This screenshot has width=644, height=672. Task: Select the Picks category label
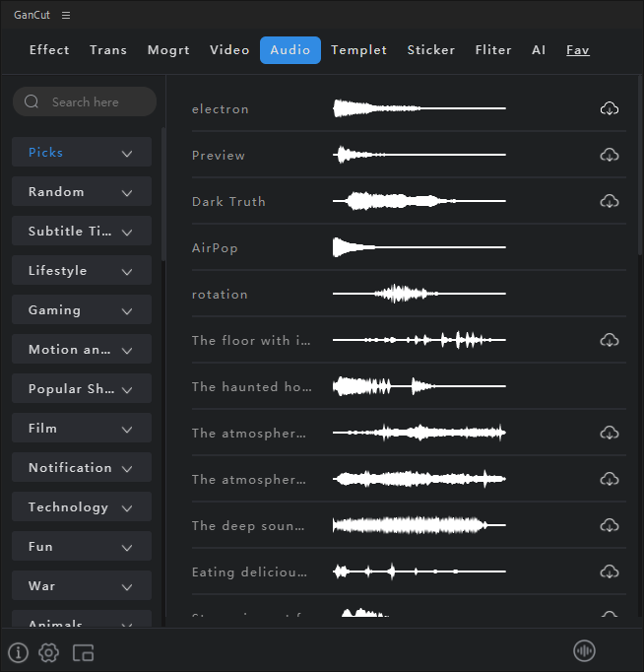tap(46, 152)
